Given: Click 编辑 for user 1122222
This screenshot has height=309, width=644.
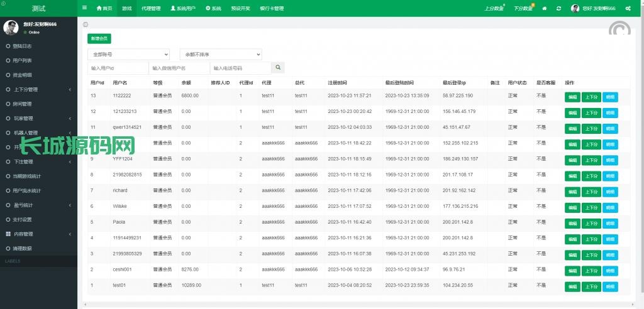Looking at the screenshot, I should pos(572,97).
